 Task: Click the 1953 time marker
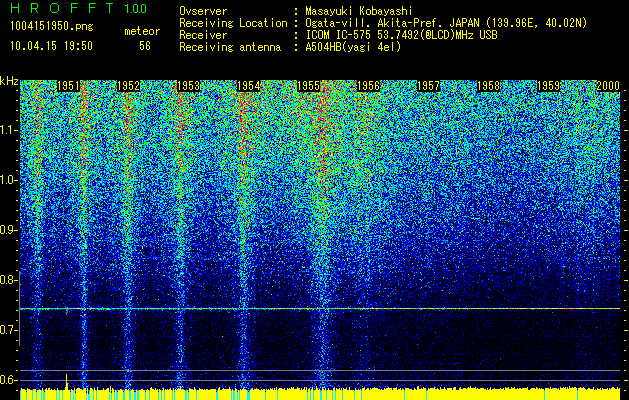(x=189, y=86)
